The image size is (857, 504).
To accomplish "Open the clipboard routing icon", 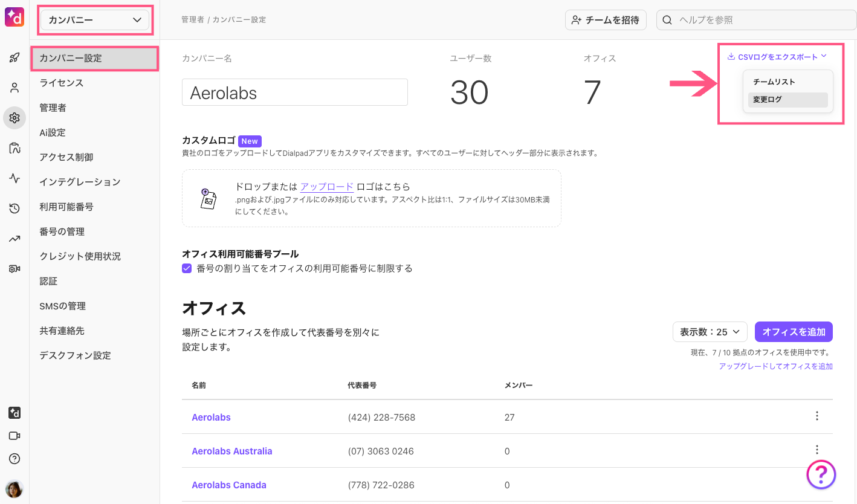I will pyautogui.click(x=15, y=148).
